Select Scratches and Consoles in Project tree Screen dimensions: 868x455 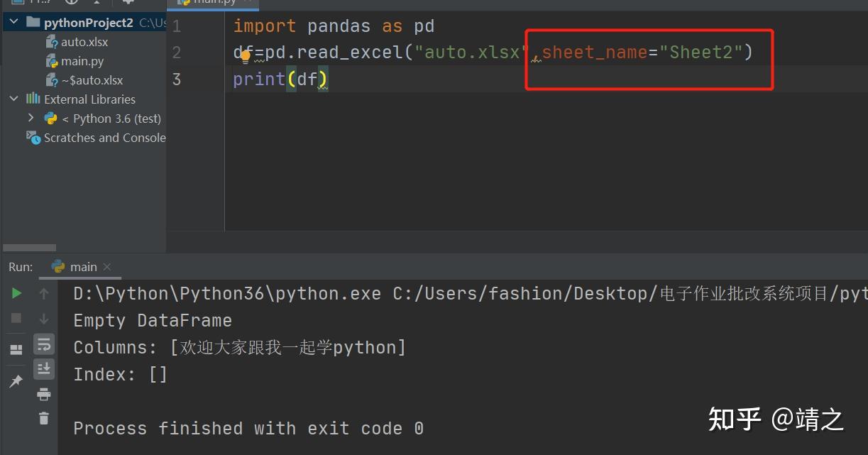coord(104,138)
